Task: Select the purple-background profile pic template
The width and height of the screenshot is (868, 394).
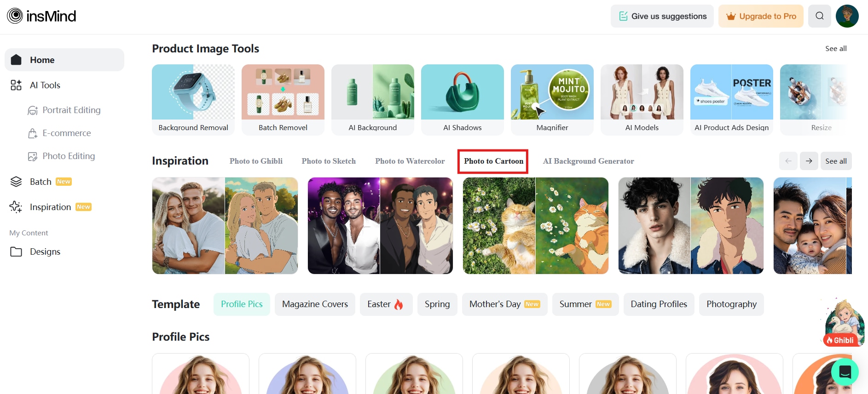Action: (x=307, y=374)
